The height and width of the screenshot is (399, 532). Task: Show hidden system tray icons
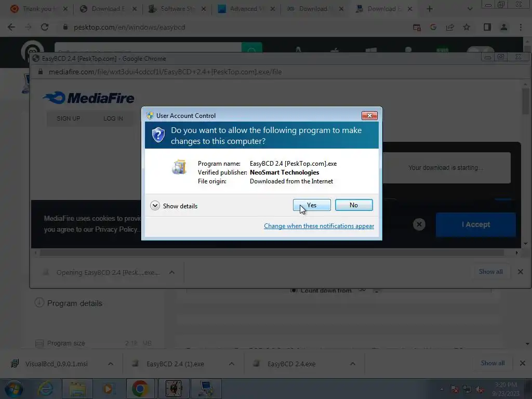pyautogui.click(x=442, y=390)
